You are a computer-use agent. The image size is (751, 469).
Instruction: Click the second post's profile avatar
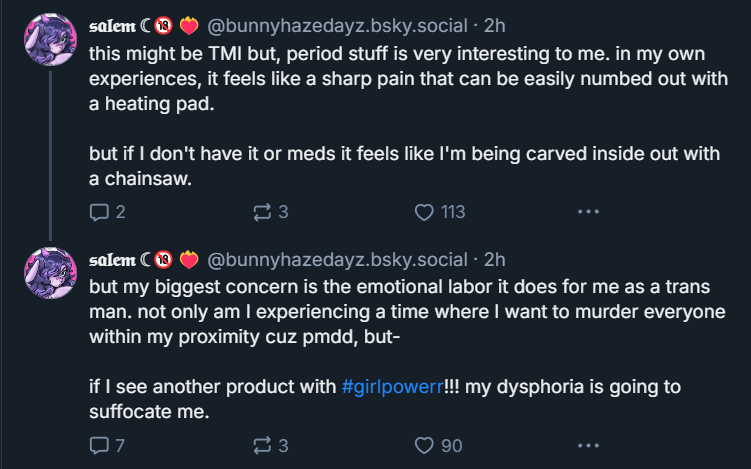pos(50,272)
